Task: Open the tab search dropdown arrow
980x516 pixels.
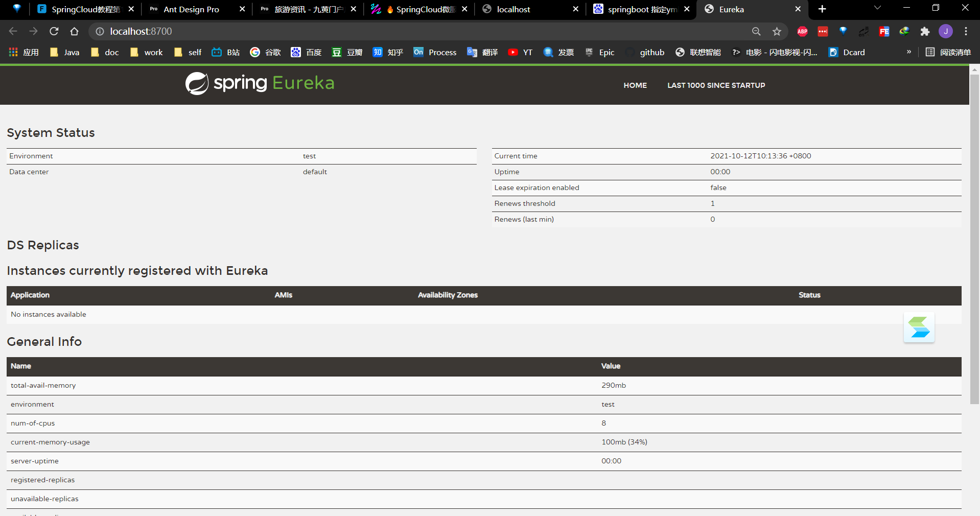Action: [877, 8]
